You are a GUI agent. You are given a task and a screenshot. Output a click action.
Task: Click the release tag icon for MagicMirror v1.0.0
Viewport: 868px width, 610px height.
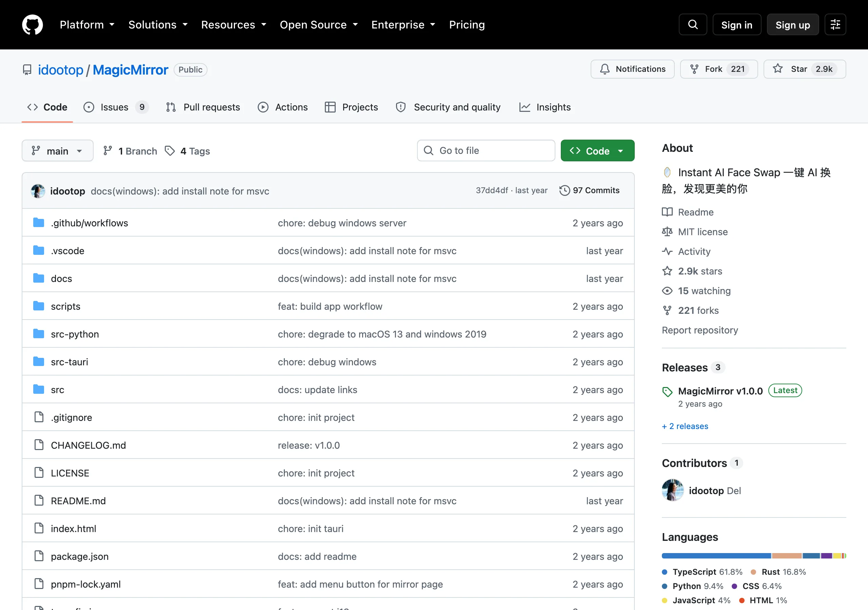point(668,391)
